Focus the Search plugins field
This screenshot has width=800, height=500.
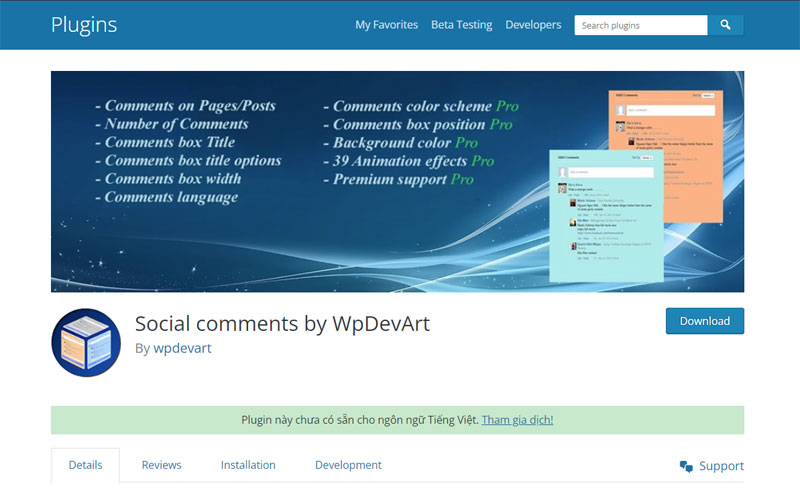(641, 25)
